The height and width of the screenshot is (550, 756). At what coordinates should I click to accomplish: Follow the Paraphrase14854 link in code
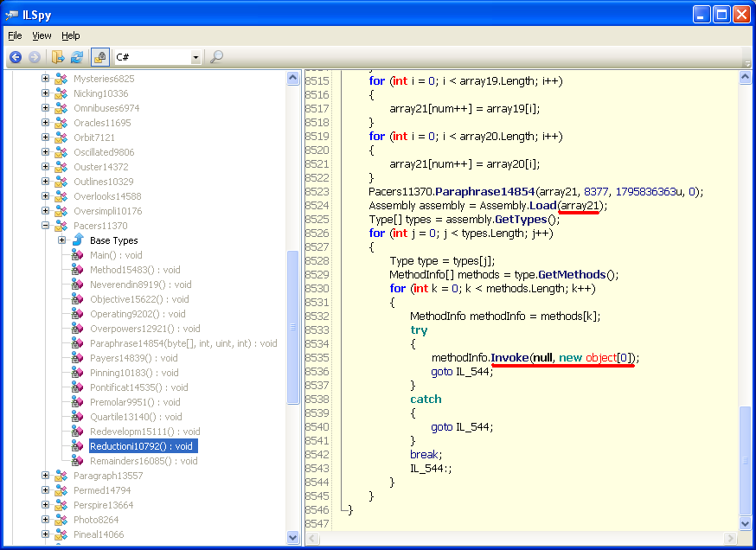[484, 192]
